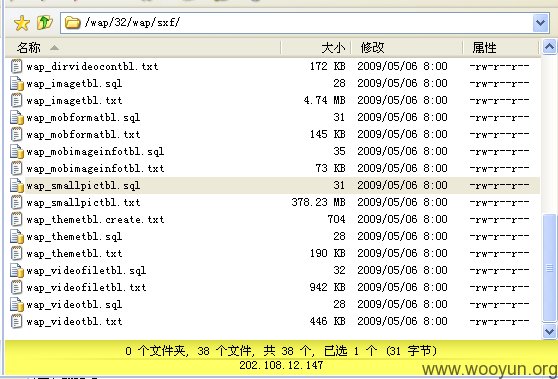
Task: Click the vertical scrollbar thumb
Action: (x=549, y=268)
